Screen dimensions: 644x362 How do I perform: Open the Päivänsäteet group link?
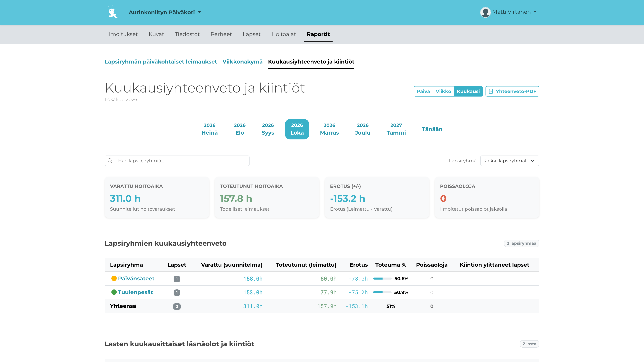136,279
